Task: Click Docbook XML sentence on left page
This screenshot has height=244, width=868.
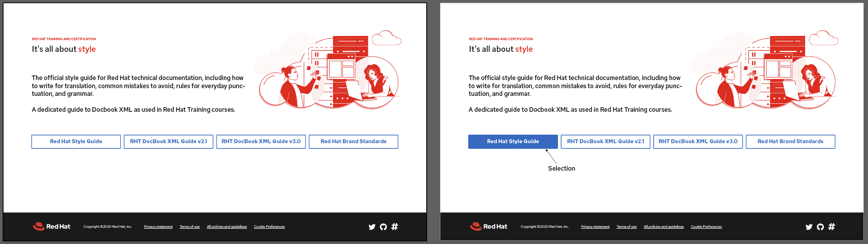Action: (x=133, y=110)
